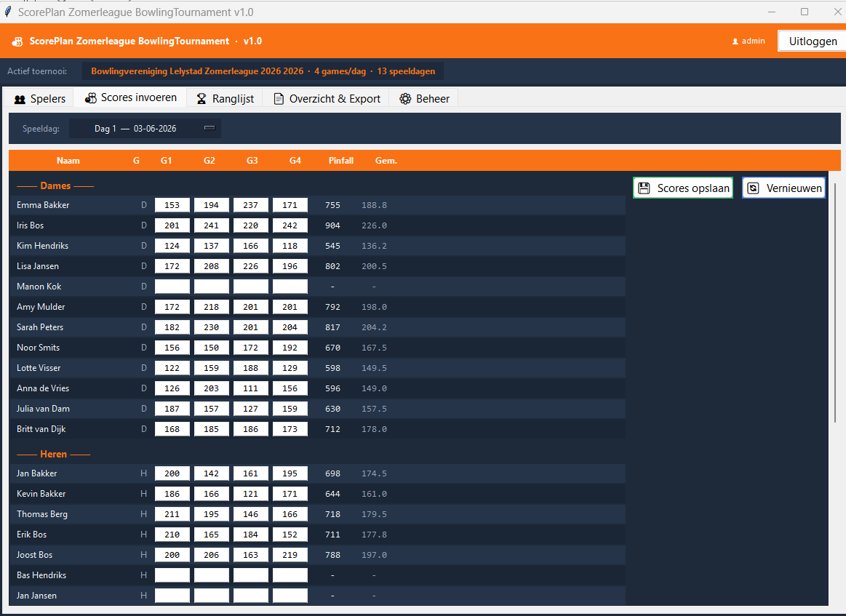Click Manon Kok's empty G1 field

(172, 287)
